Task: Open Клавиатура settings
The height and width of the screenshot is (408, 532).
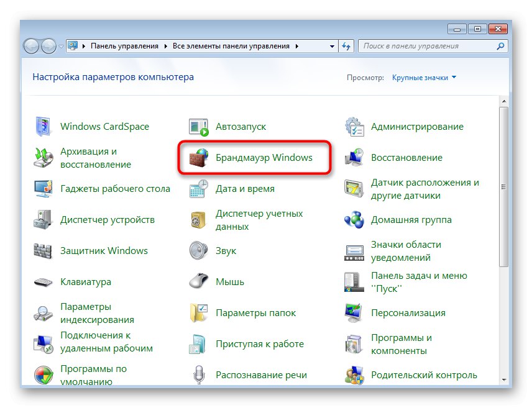Action: (x=87, y=281)
